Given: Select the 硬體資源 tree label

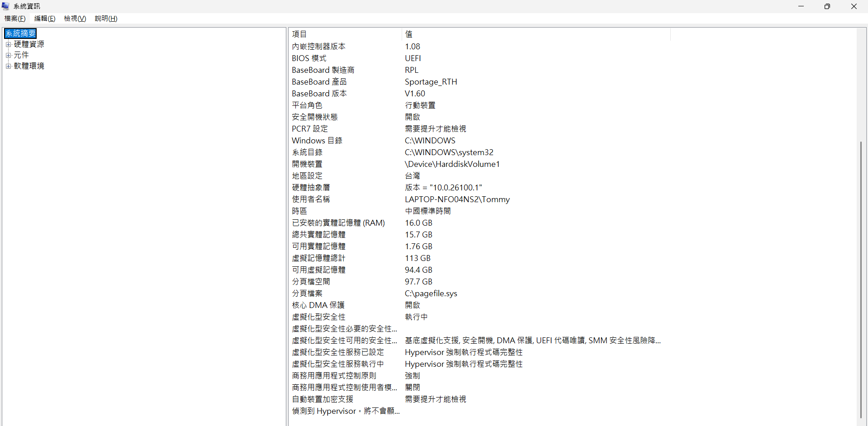Looking at the screenshot, I should tap(29, 44).
